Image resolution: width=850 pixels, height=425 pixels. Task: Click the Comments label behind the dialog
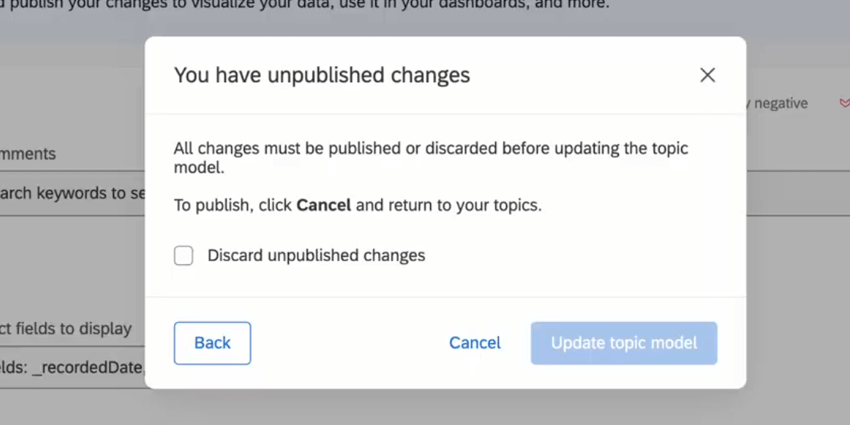[x=28, y=154]
